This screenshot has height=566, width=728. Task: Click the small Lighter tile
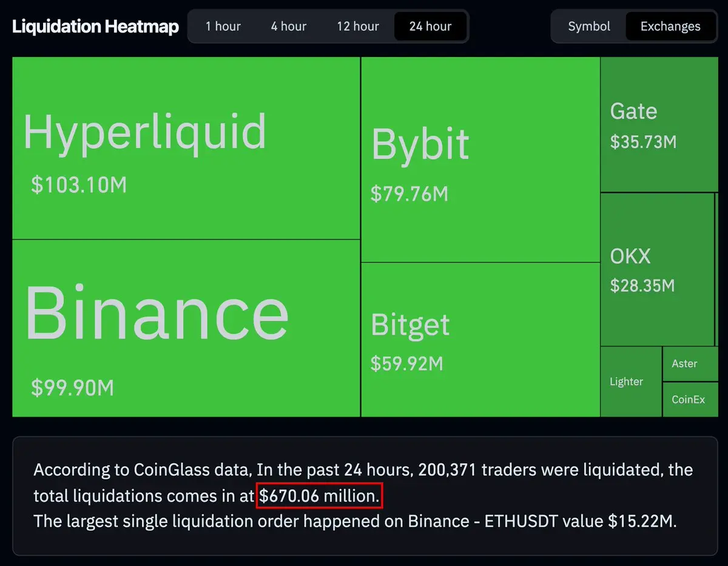631,382
